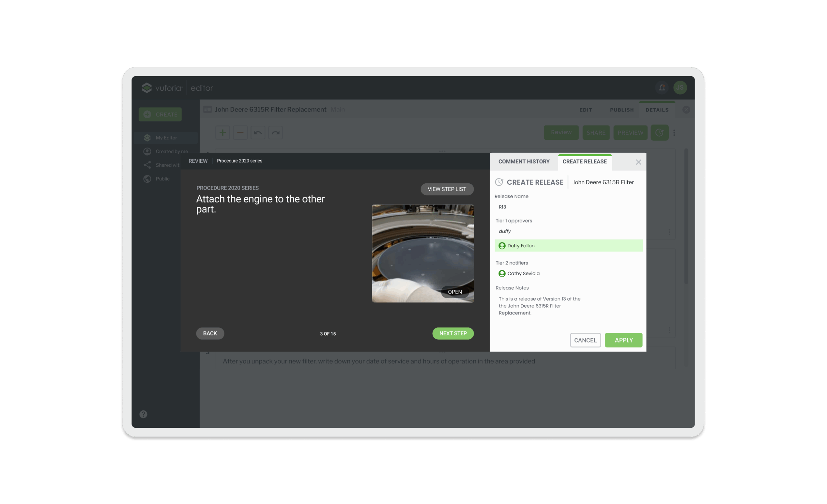The image size is (827, 504).
Task: Open the JS user avatar menu
Action: point(680,88)
